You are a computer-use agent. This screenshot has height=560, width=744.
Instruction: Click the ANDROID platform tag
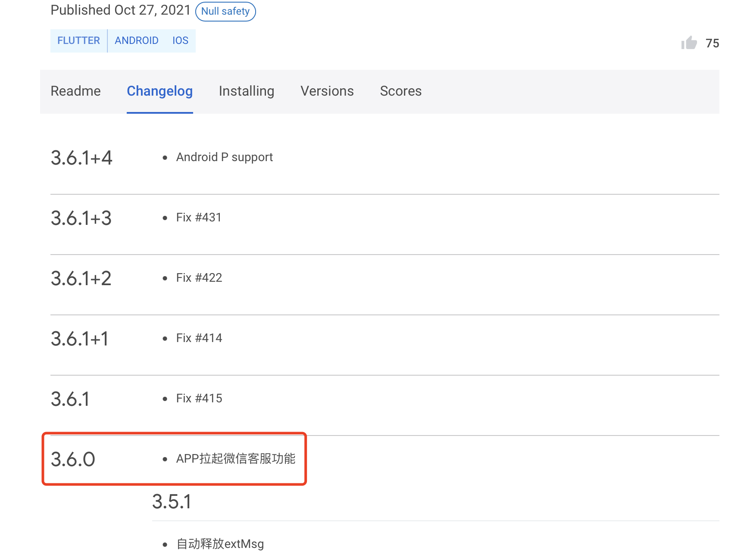click(x=137, y=40)
